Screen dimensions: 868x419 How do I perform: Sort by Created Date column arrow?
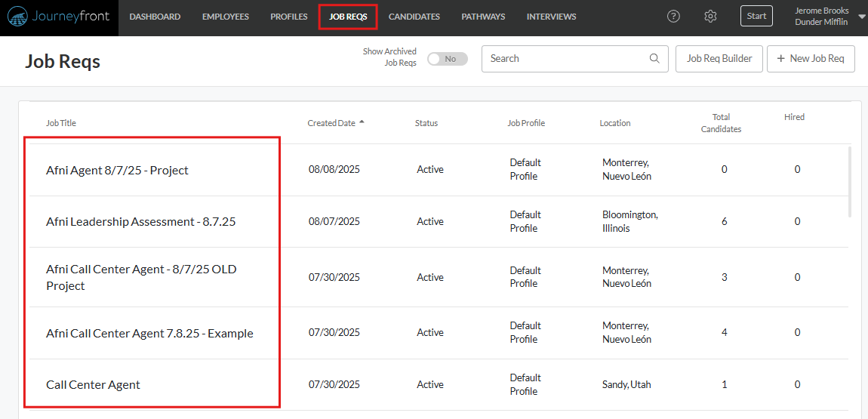[x=362, y=122]
